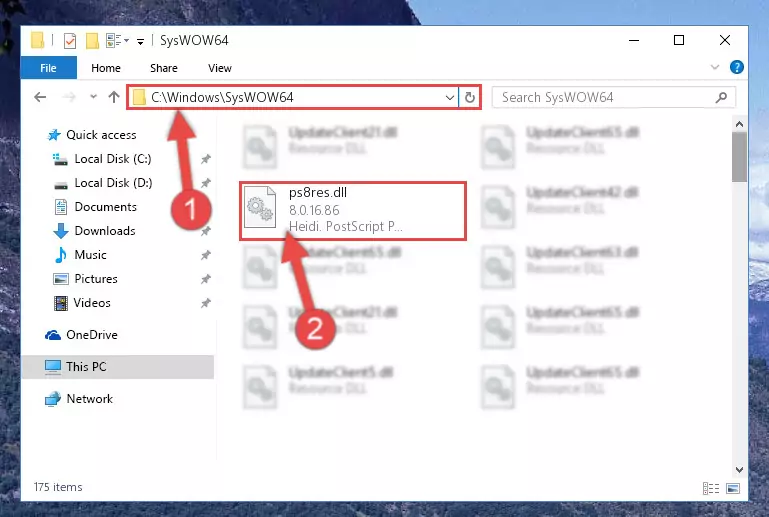Open the recent locations dropdown
Screen dimensions: 769x517
point(93,97)
